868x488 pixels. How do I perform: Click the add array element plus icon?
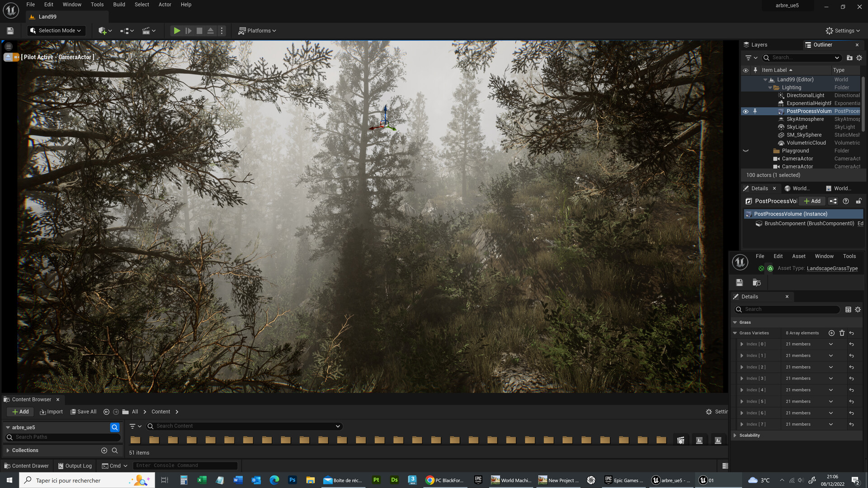click(831, 333)
